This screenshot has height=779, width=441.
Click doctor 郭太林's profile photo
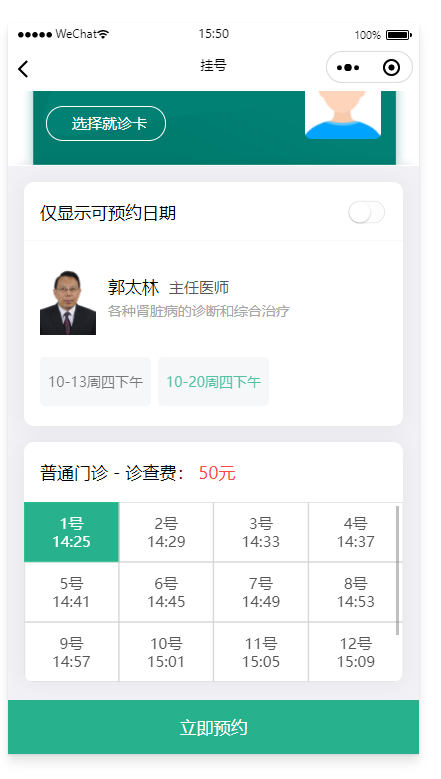[68, 303]
